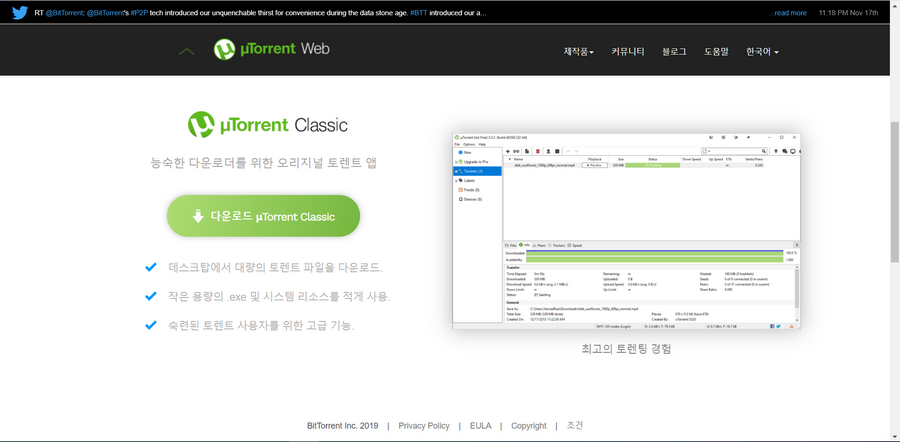The height and width of the screenshot is (442, 900).
Task: Click the Twitter bird icon
Action: [x=20, y=13]
